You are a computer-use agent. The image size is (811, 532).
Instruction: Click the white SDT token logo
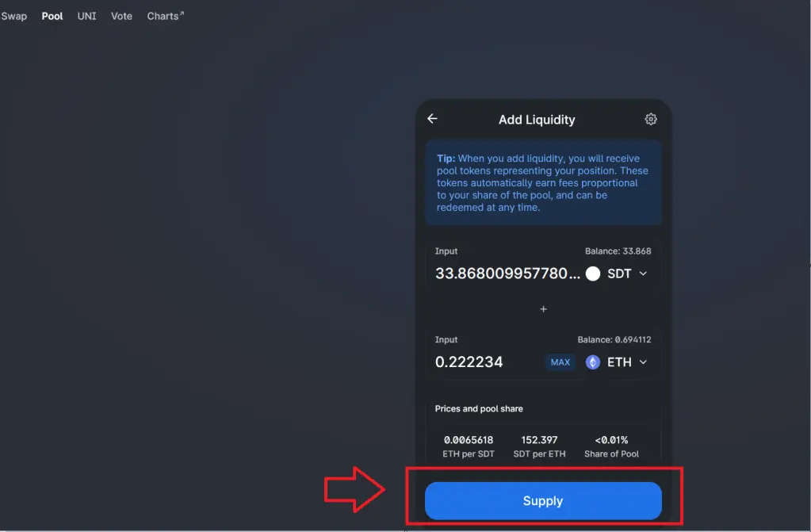pyautogui.click(x=593, y=274)
